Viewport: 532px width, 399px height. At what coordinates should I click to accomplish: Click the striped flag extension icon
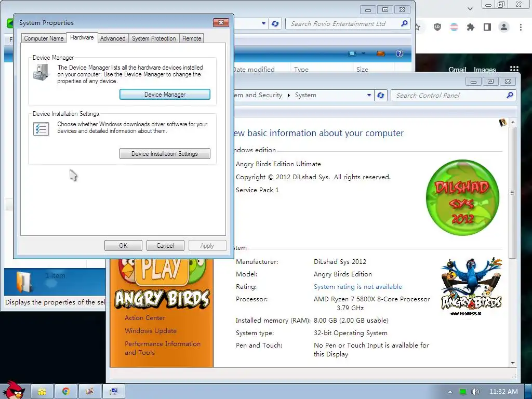point(454,27)
